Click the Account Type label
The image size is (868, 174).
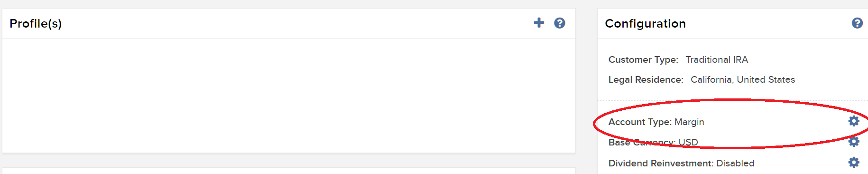[x=640, y=122]
